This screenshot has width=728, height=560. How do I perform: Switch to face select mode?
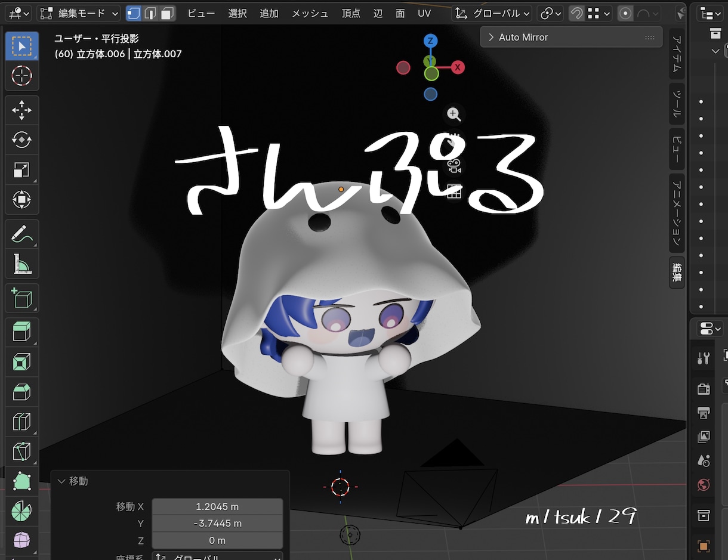pyautogui.click(x=167, y=13)
